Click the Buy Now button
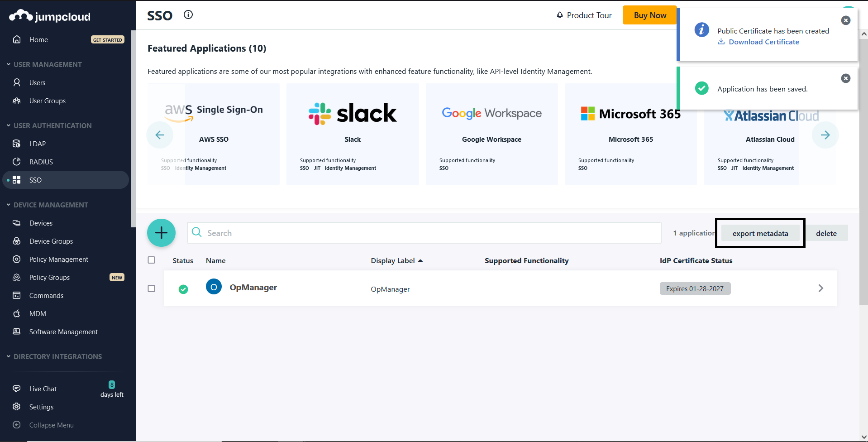Image resolution: width=868 pixels, height=442 pixels. pyautogui.click(x=649, y=15)
